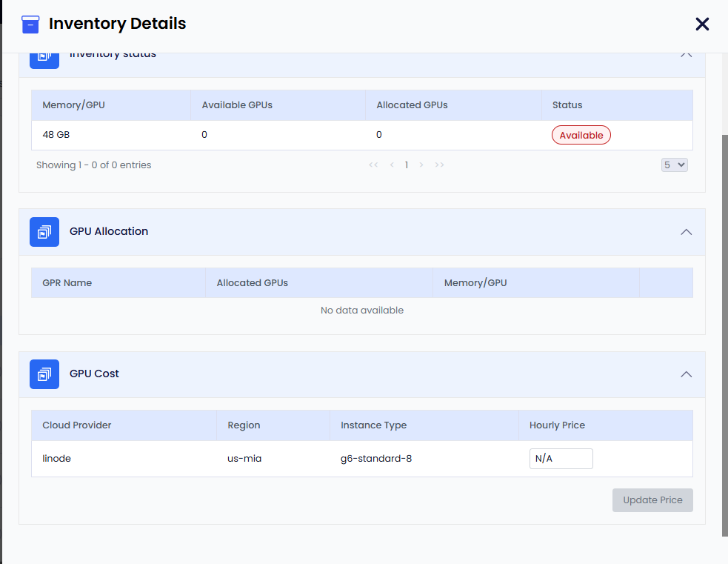This screenshot has height=564, width=728.
Task: Click the GPR Name column header
Action: pyautogui.click(x=67, y=283)
